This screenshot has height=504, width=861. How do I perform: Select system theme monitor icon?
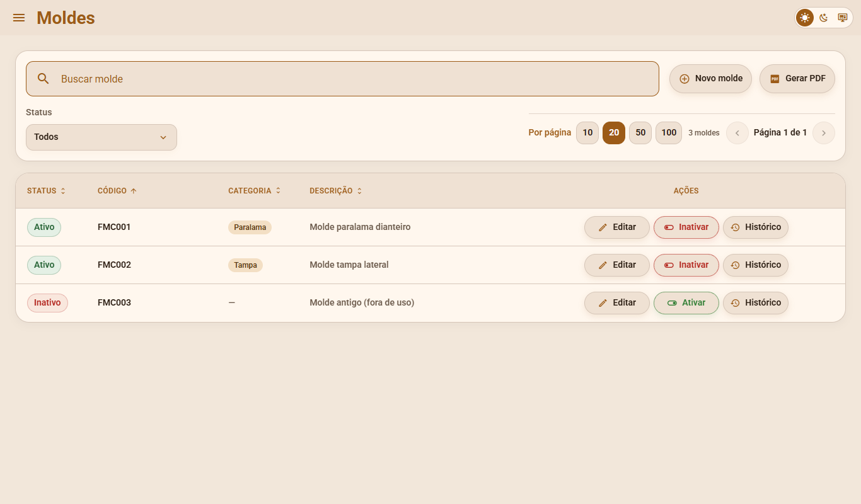point(843,18)
